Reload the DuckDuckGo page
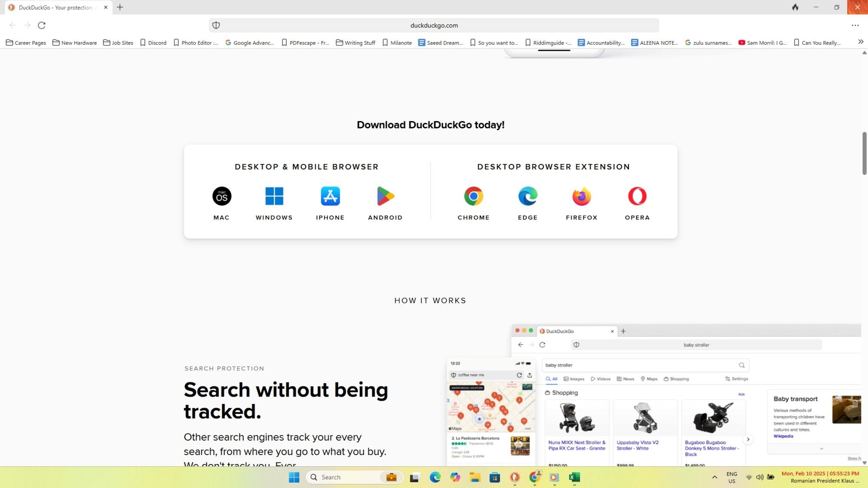 click(x=42, y=25)
